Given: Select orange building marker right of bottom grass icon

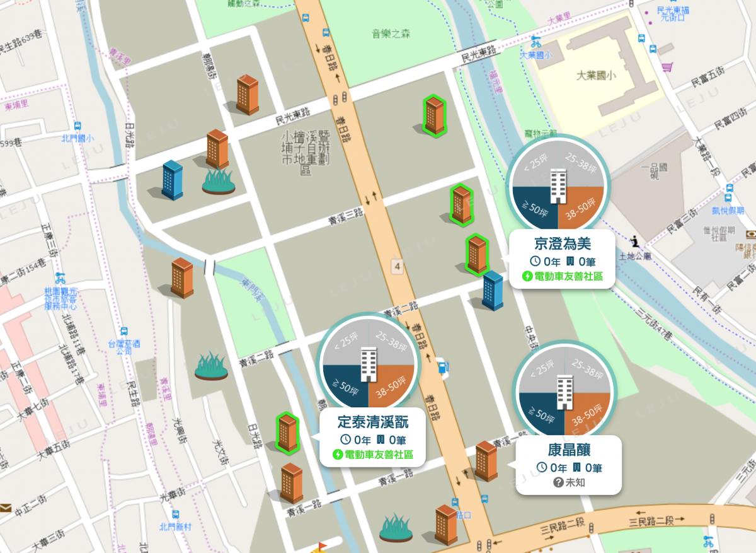Looking at the screenshot, I should coord(446,525).
